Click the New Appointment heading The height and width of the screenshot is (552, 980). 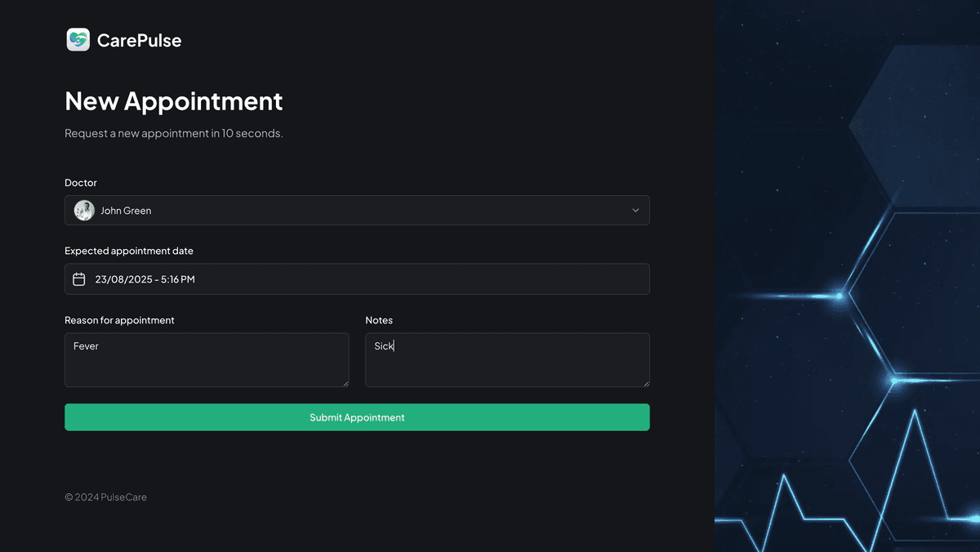tap(174, 101)
